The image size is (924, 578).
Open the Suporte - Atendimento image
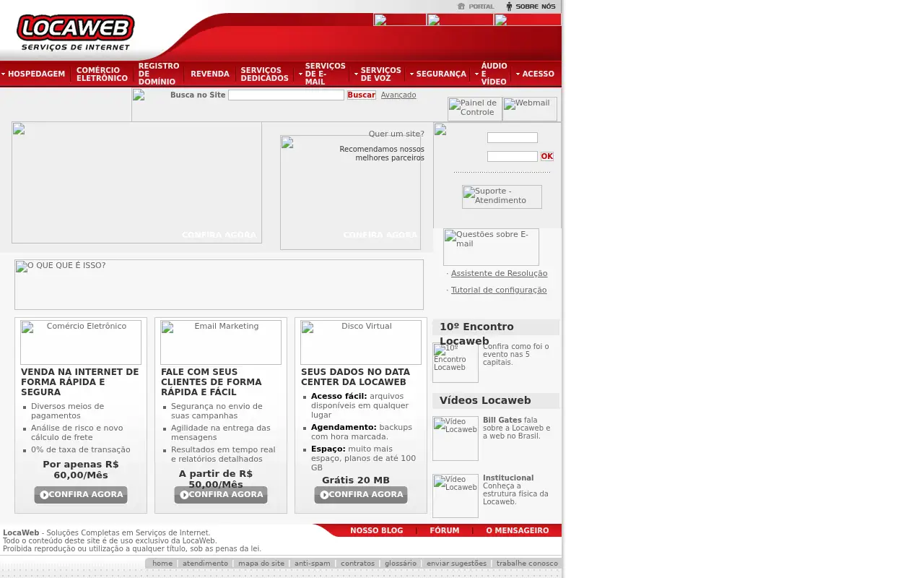click(x=502, y=197)
